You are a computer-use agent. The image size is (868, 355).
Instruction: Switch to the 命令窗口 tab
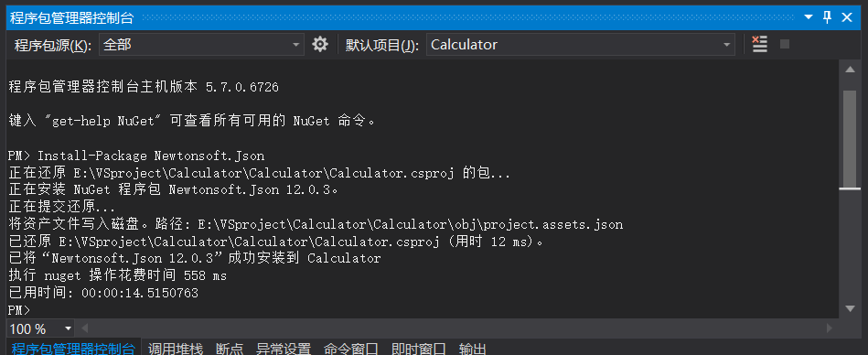point(351,349)
